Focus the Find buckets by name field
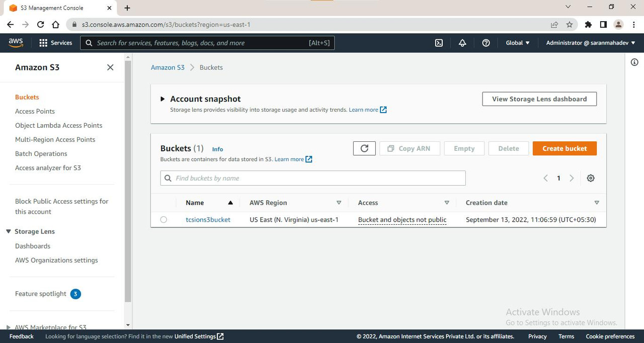The width and height of the screenshot is (644, 343). [x=313, y=178]
